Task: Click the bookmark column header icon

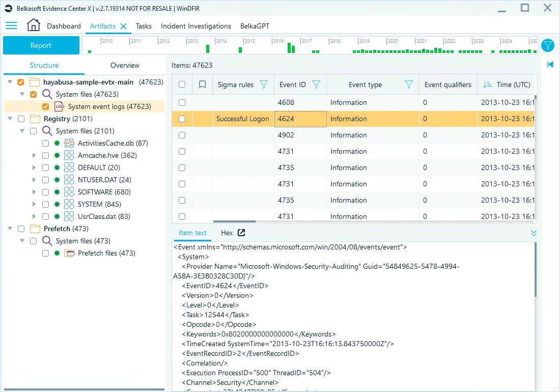Action: [x=202, y=85]
